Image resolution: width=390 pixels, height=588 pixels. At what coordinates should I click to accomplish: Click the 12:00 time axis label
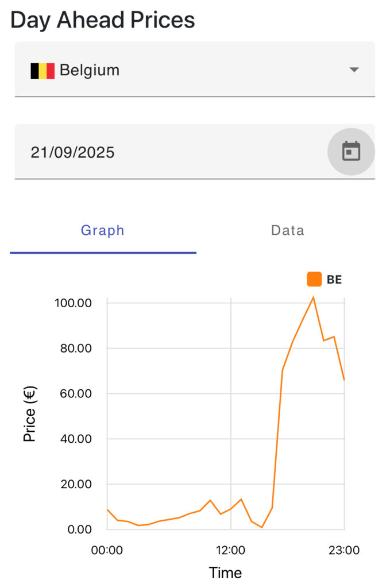231,550
